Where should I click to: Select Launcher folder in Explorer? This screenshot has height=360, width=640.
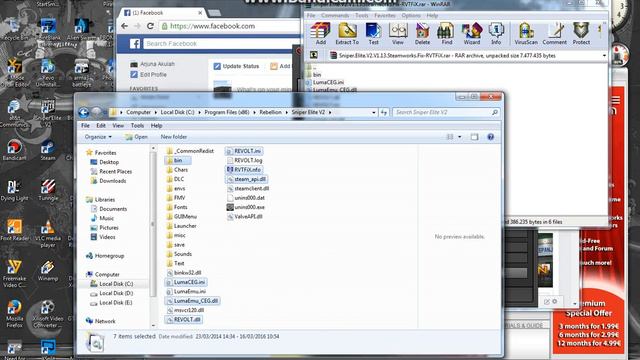181,226
